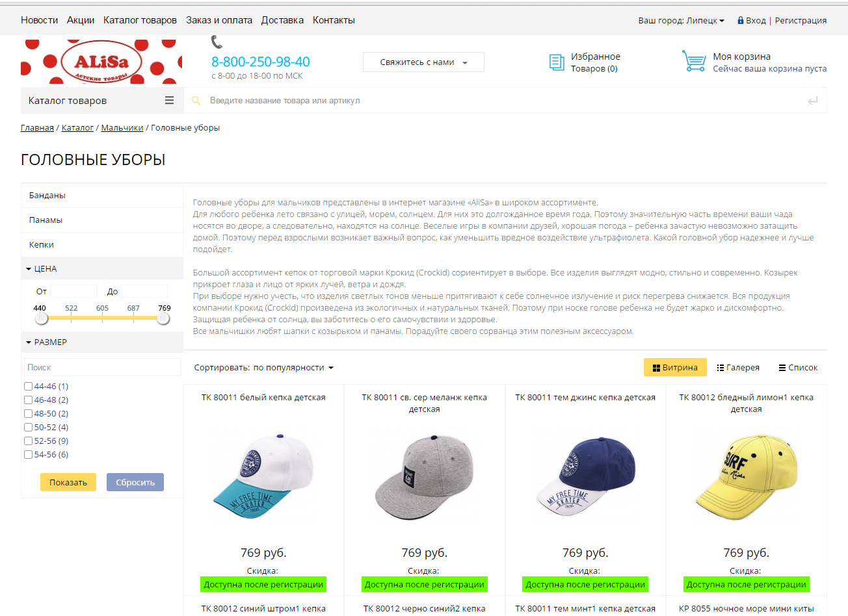Check the 44-46 size checkbox
The image size is (848, 616).
(28, 386)
